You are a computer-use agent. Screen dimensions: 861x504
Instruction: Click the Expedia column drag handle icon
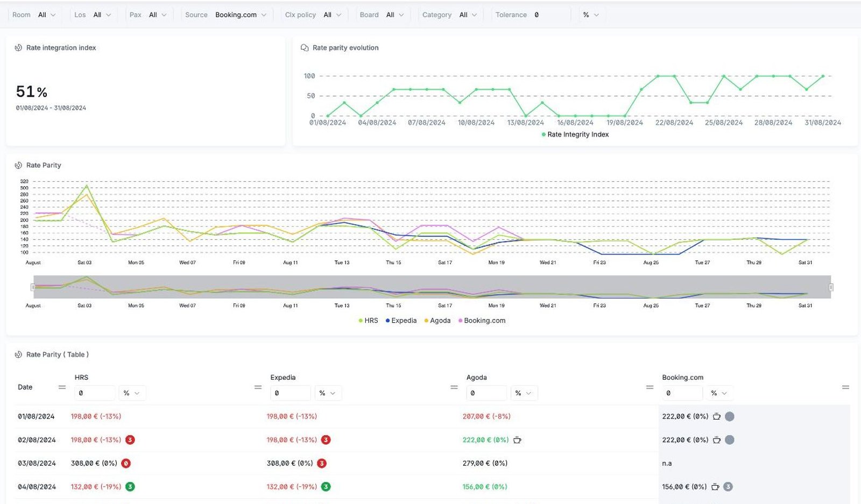(x=454, y=387)
